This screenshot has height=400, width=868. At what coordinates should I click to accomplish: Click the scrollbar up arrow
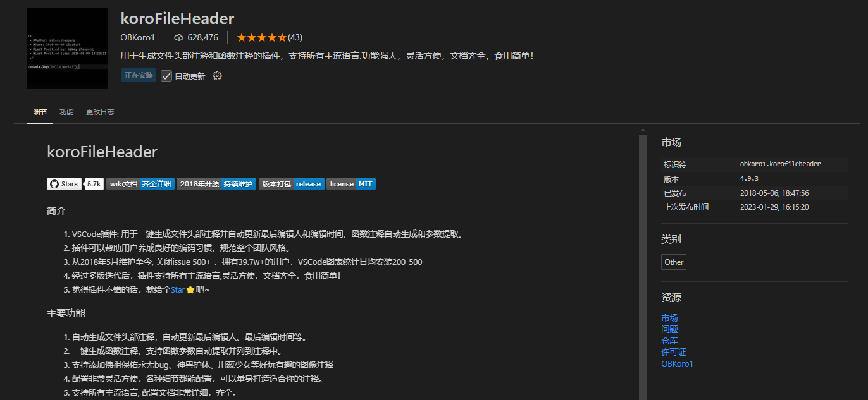coord(643,130)
